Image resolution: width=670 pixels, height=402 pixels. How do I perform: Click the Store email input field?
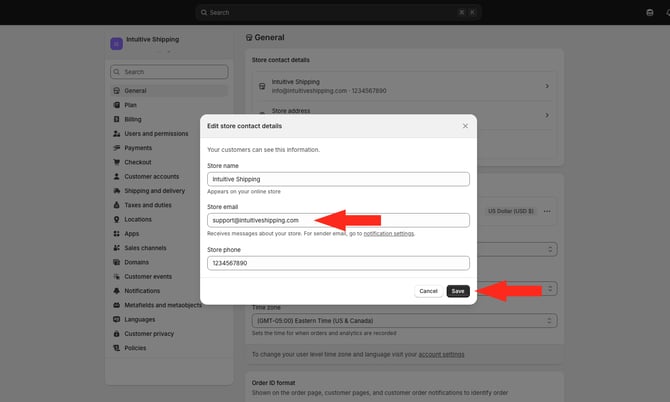tap(338, 220)
